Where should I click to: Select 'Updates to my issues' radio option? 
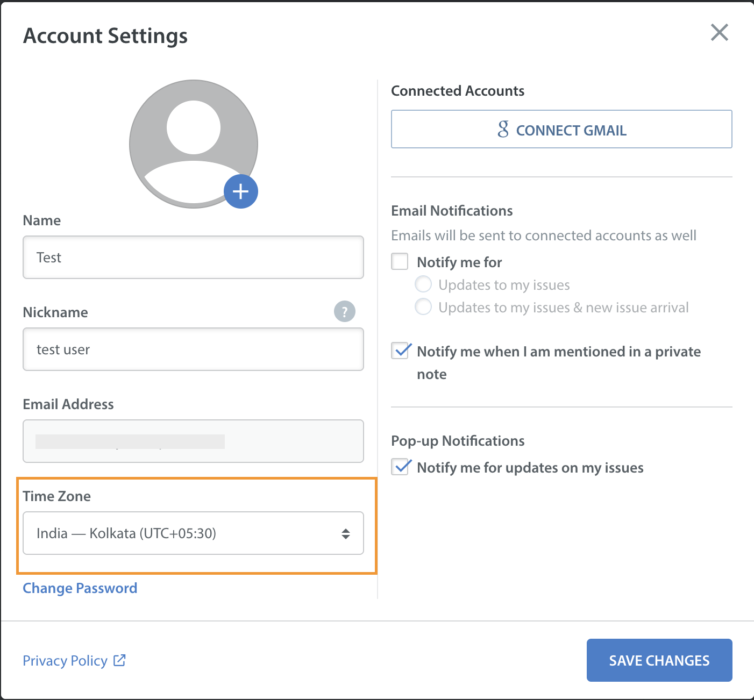423,284
